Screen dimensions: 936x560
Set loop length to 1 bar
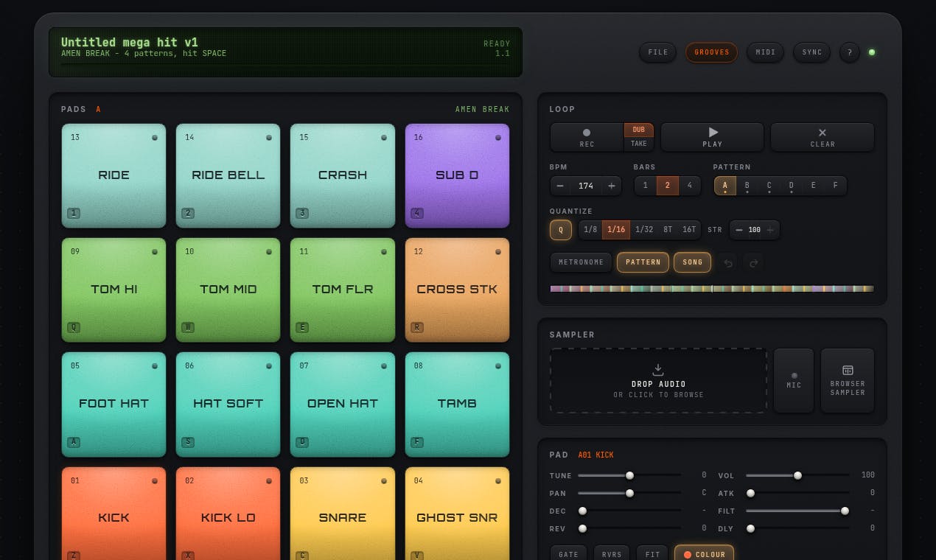[646, 186]
